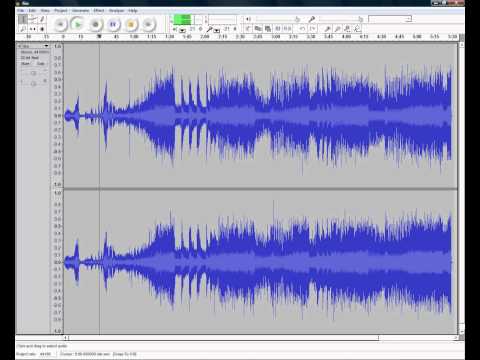Click the input level meter

pyautogui.click(x=222, y=20)
